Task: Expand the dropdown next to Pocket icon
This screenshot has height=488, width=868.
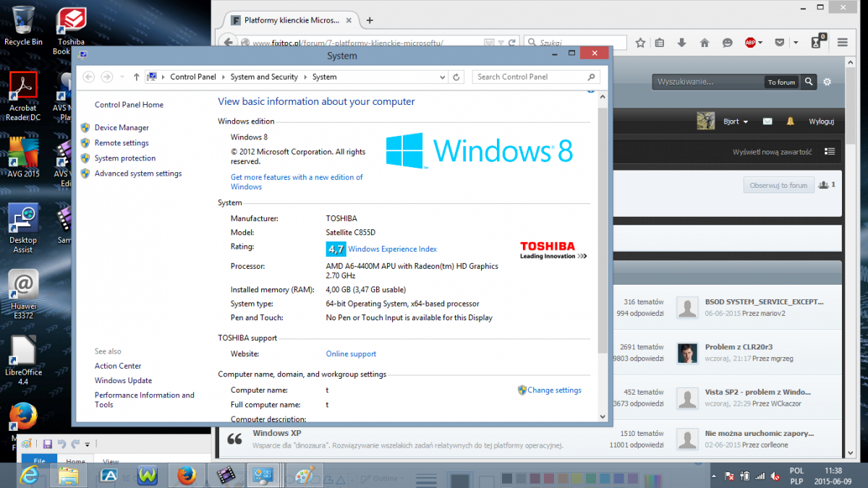Action: click(795, 43)
